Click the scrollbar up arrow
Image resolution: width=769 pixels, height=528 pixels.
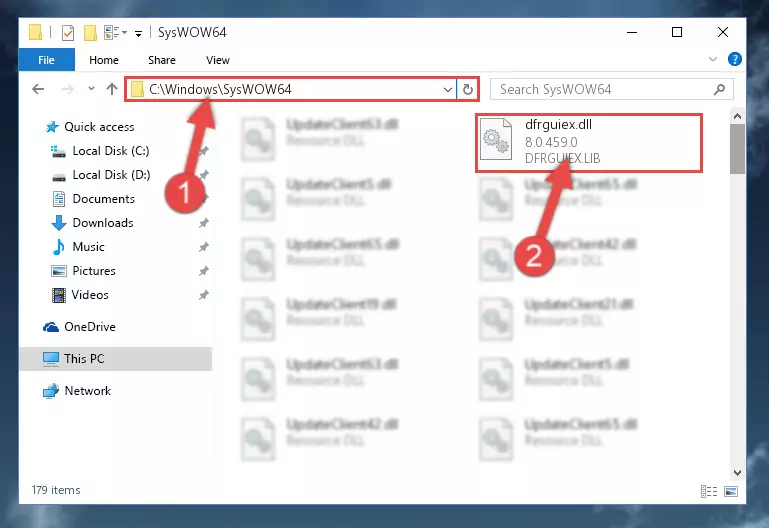[737, 117]
